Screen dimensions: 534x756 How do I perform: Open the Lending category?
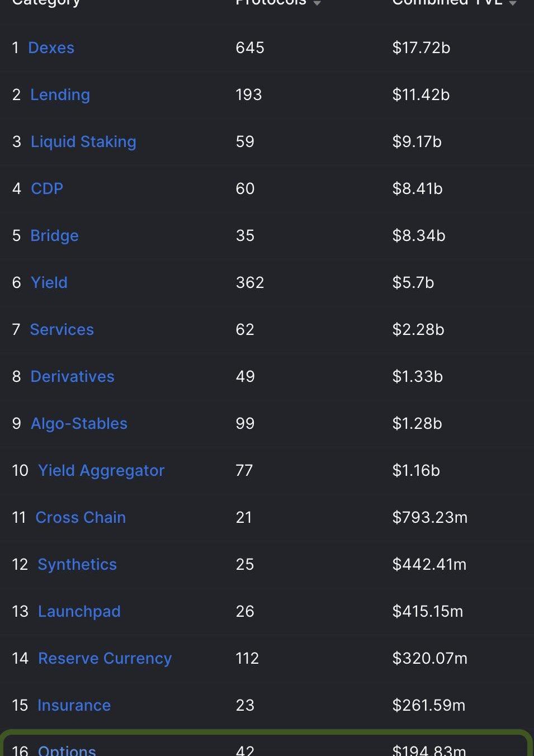pyautogui.click(x=60, y=95)
